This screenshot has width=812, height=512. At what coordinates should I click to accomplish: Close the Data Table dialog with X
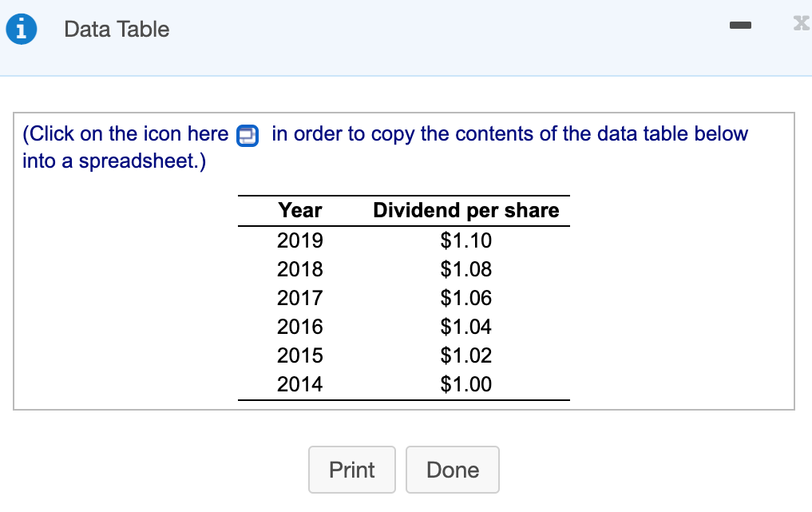point(802,27)
